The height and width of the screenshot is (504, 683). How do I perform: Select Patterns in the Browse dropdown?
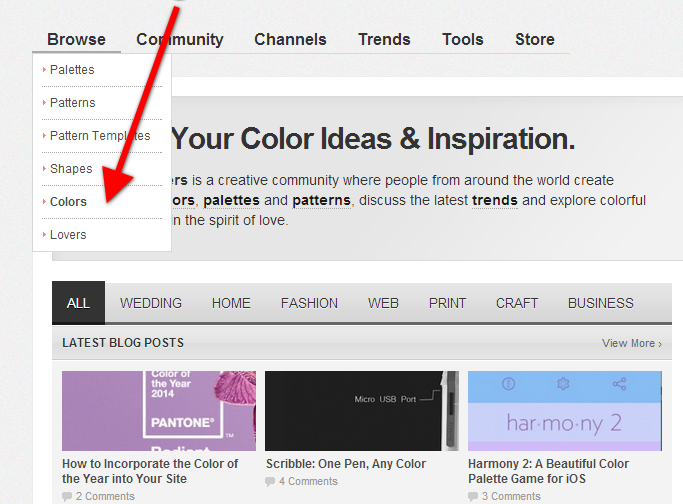pos(72,103)
